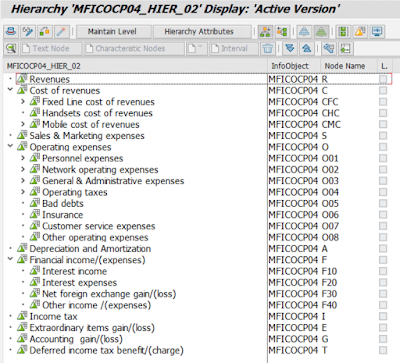Collapse the Cost of revenues node
This screenshot has height=363, width=400.
point(10,90)
